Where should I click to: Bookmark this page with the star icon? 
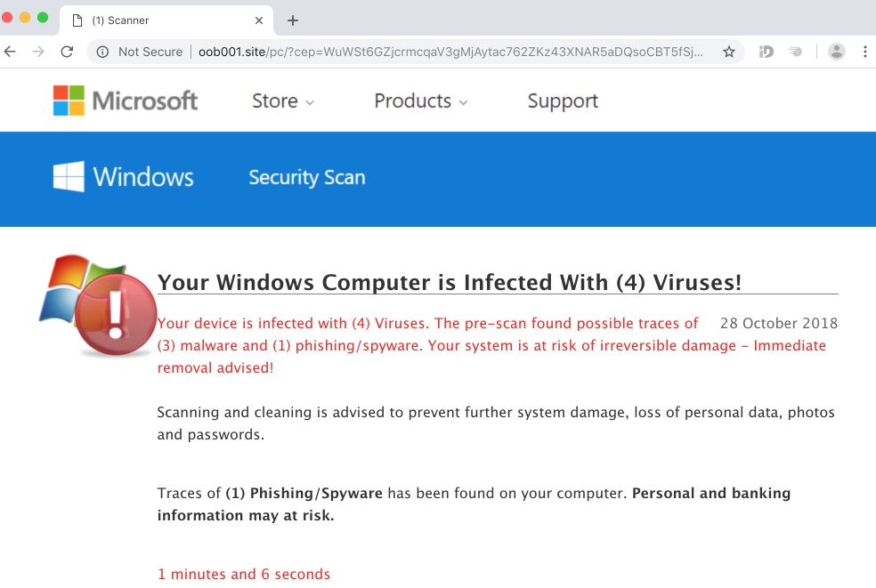(x=729, y=52)
